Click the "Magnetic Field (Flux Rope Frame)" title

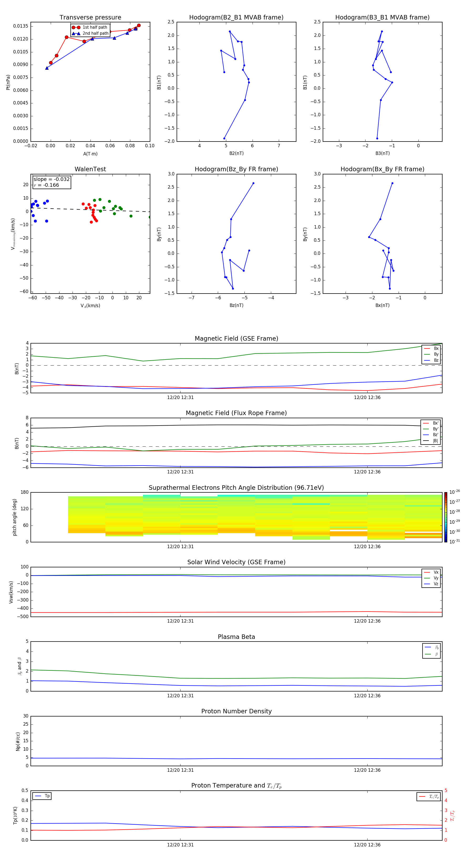point(236,413)
